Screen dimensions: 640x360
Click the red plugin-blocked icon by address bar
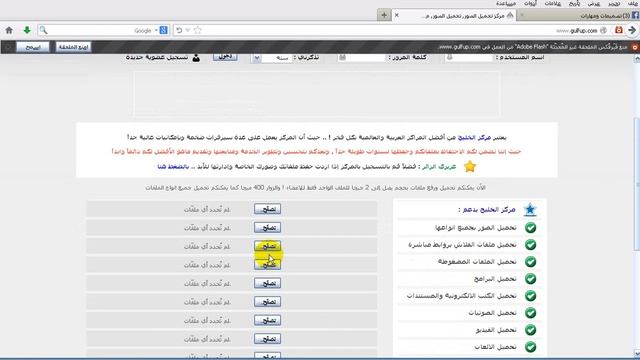(x=619, y=30)
